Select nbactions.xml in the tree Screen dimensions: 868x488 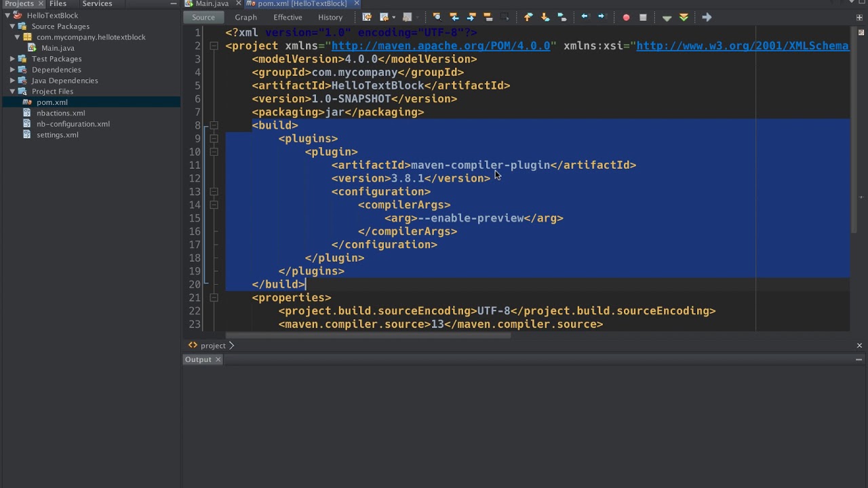point(60,113)
